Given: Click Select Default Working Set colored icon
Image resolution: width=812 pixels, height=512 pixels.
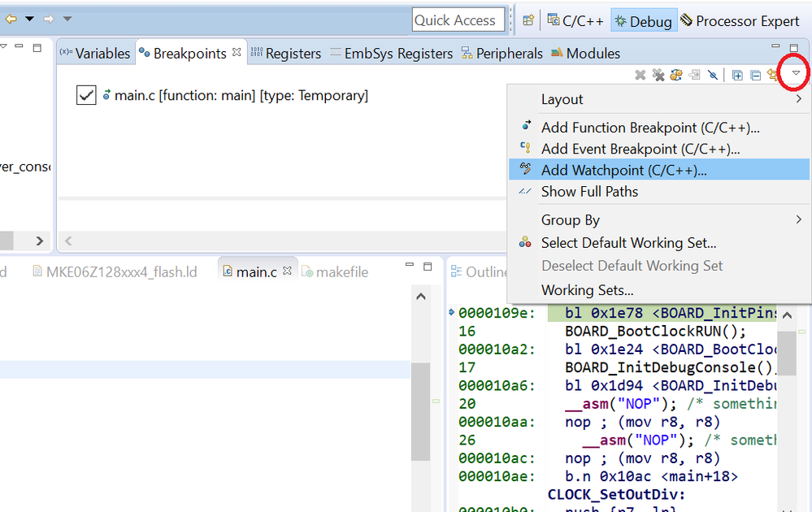Looking at the screenshot, I should tap(525, 241).
